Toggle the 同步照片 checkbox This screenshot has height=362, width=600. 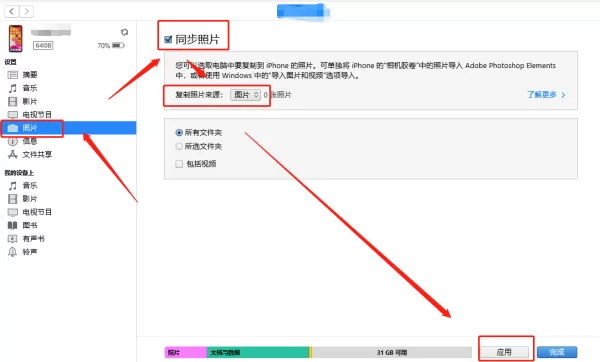(168, 39)
